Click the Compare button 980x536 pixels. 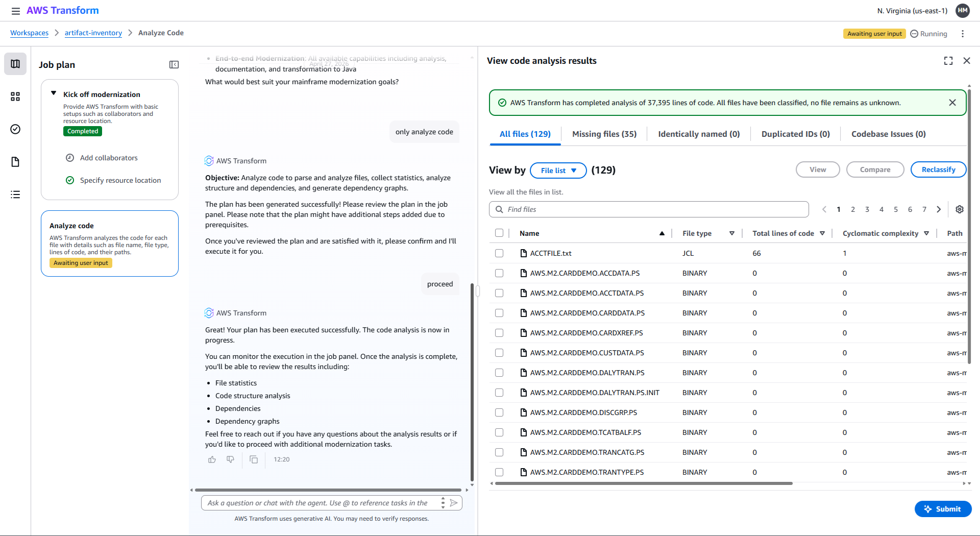(x=875, y=169)
